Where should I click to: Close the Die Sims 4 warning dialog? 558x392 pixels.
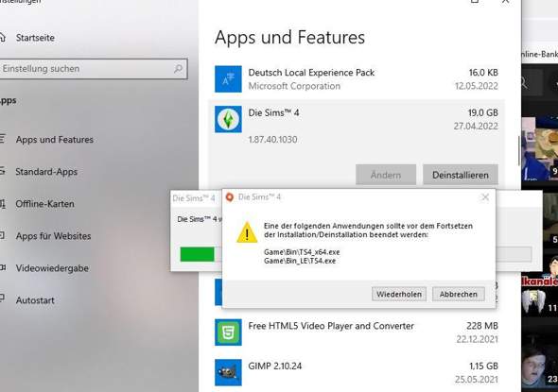(485, 196)
